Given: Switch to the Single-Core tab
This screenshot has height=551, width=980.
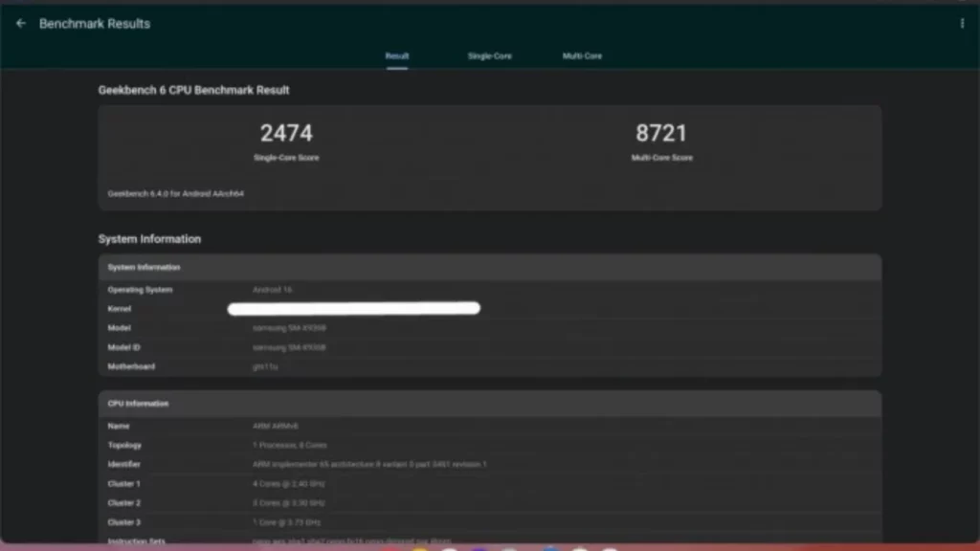Looking at the screenshot, I should point(490,55).
